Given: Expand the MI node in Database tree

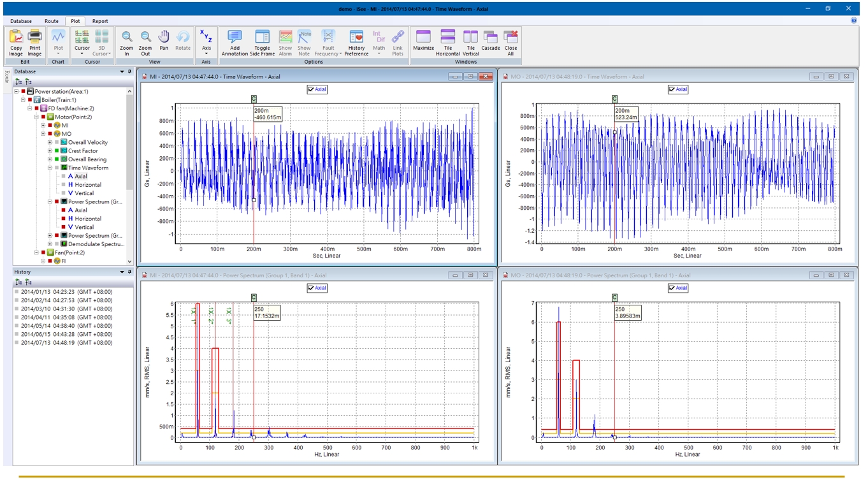Looking at the screenshot, I should tap(43, 126).
